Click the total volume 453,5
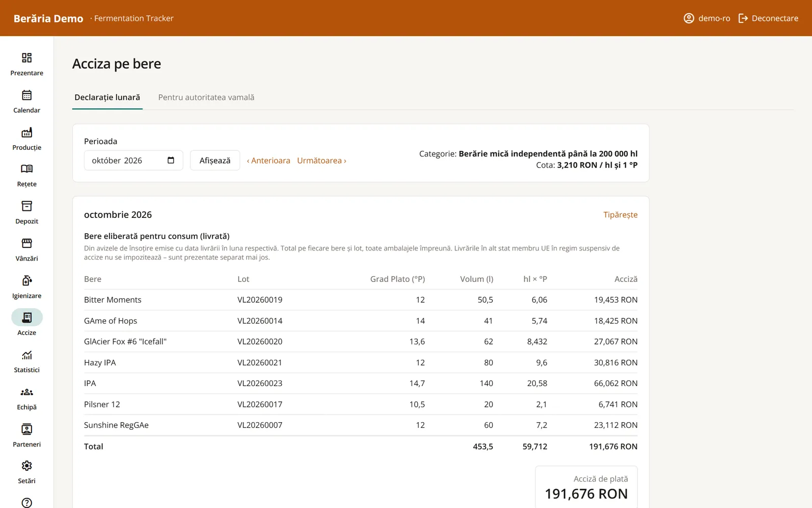The height and width of the screenshot is (508, 812). coord(483,447)
